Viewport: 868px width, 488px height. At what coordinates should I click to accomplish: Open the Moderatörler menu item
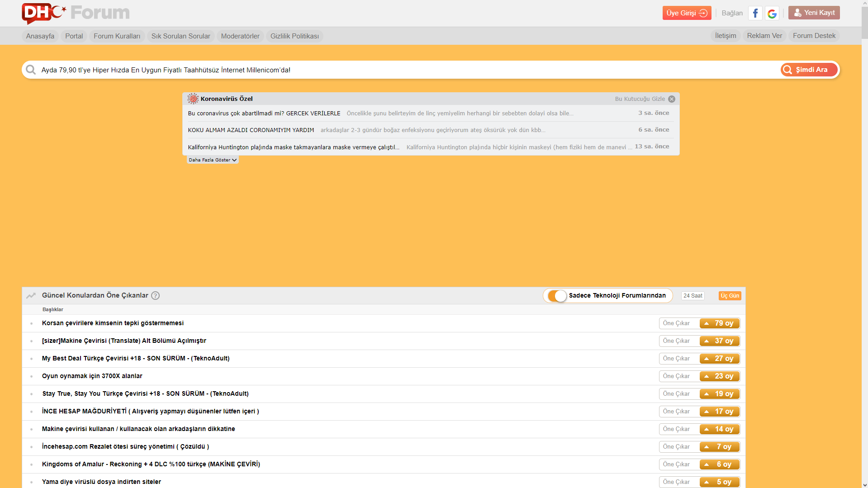click(240, 36)
